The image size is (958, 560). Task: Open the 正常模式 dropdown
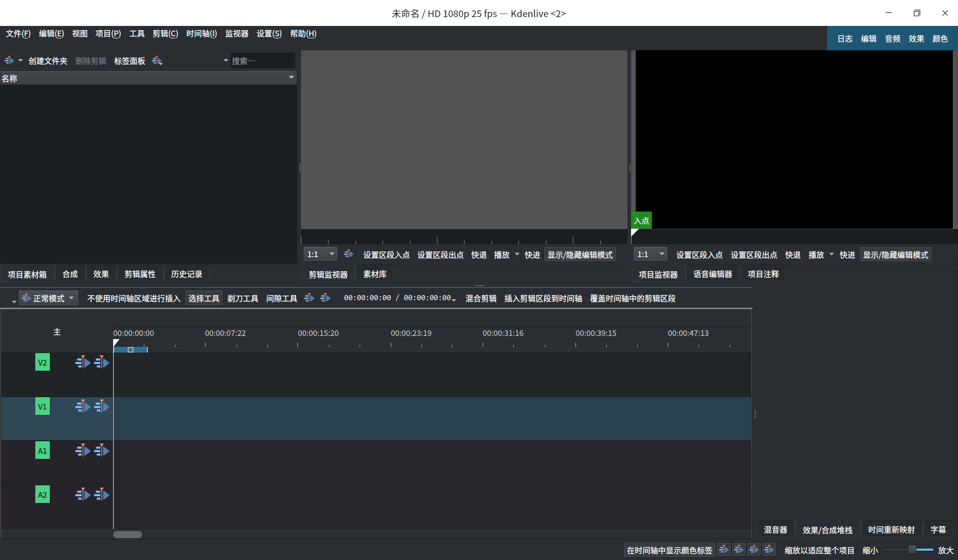pyautogui.click(x=48, y=298)
